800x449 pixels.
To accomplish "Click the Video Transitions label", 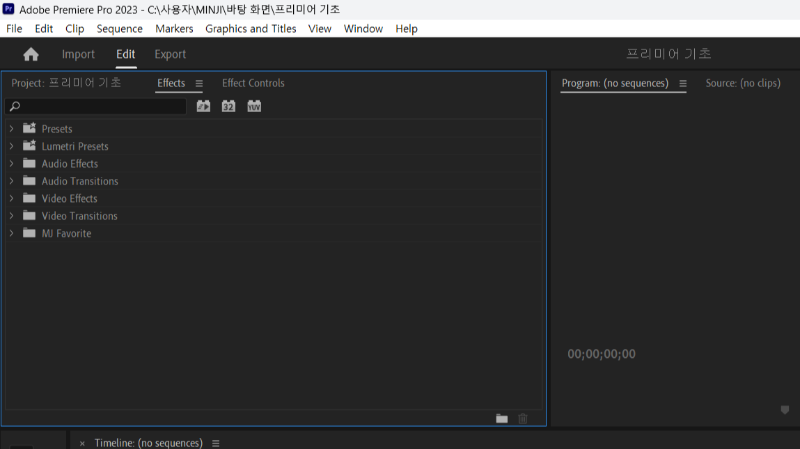I will tap(80, 215).
